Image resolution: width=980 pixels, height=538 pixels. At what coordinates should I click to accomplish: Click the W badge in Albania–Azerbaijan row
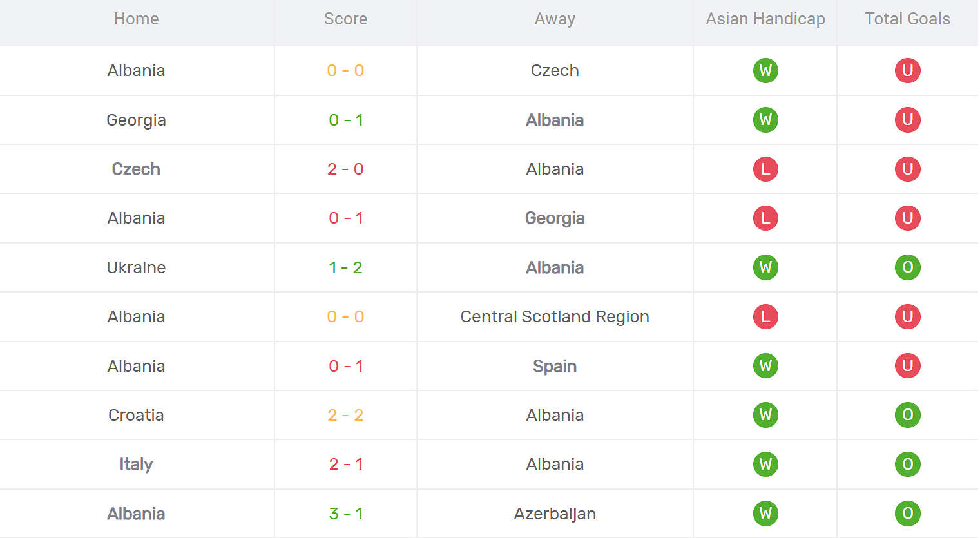tap(765, 514)
